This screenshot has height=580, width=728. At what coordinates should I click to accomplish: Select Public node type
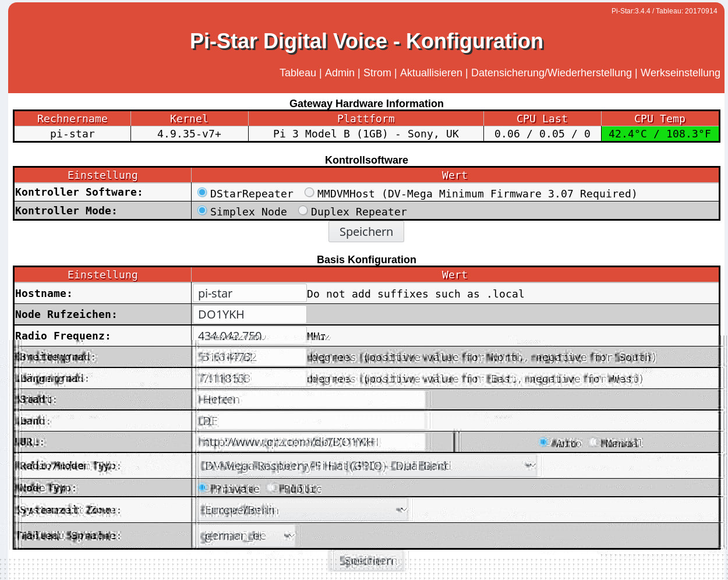(271, 488)
